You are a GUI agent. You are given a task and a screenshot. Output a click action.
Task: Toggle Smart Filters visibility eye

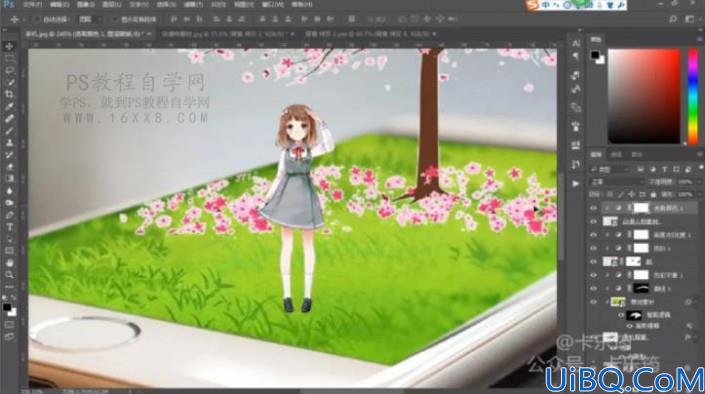point(621,315)
